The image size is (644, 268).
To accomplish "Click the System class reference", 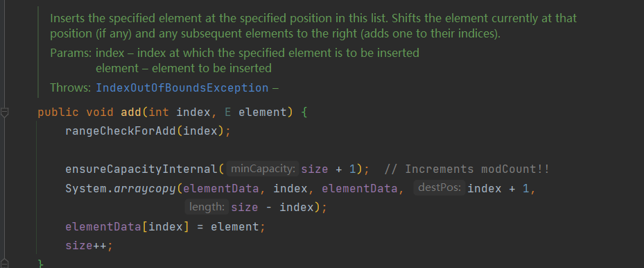I will (x=86, y=189).
